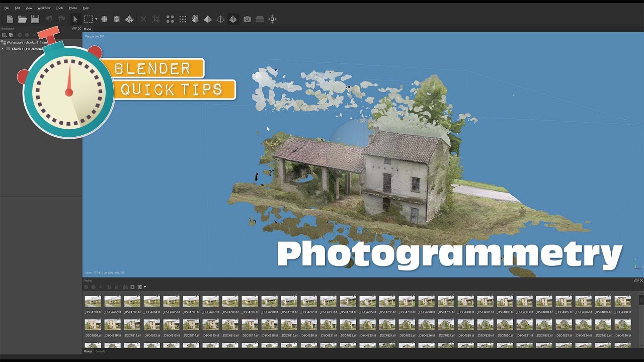Select the Workspace root tree item
Viewport: 644px width, 362px height.
point(27,43)
